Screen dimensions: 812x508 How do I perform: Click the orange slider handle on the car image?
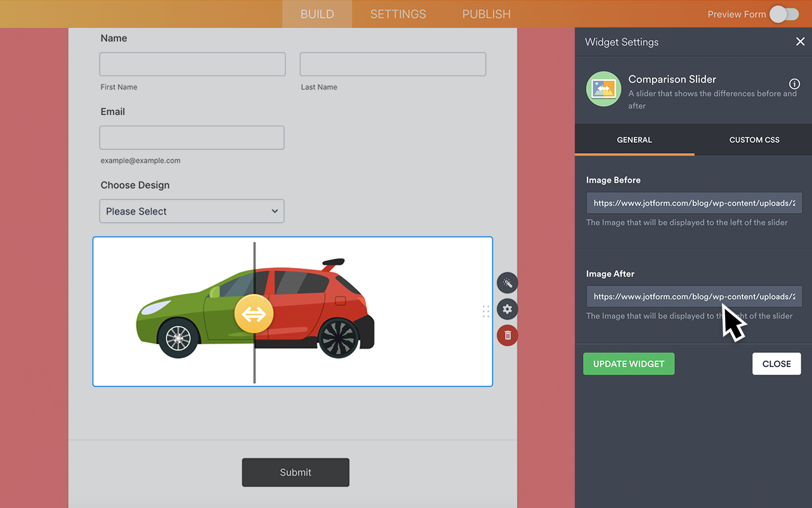[x=254, y=313]
